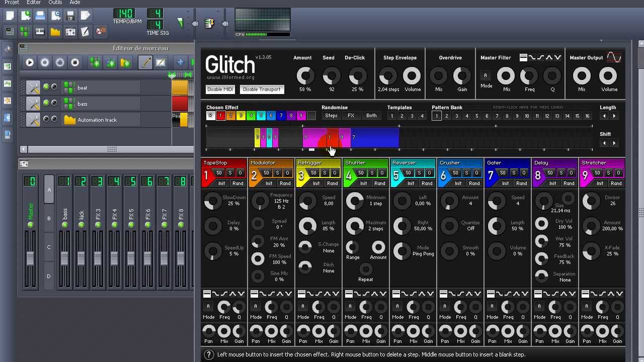Choose cyan effect swatch 5

(x=261, y=116)
